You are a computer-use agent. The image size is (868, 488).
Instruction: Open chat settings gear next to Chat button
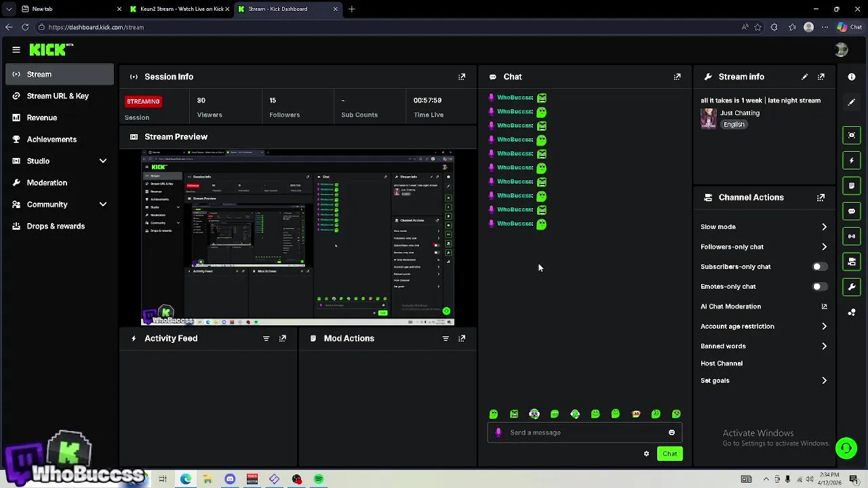[x=646, y=453]
